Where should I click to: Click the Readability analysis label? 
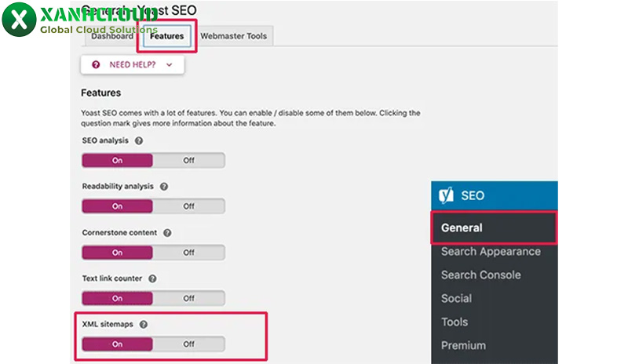coord(118,186)
